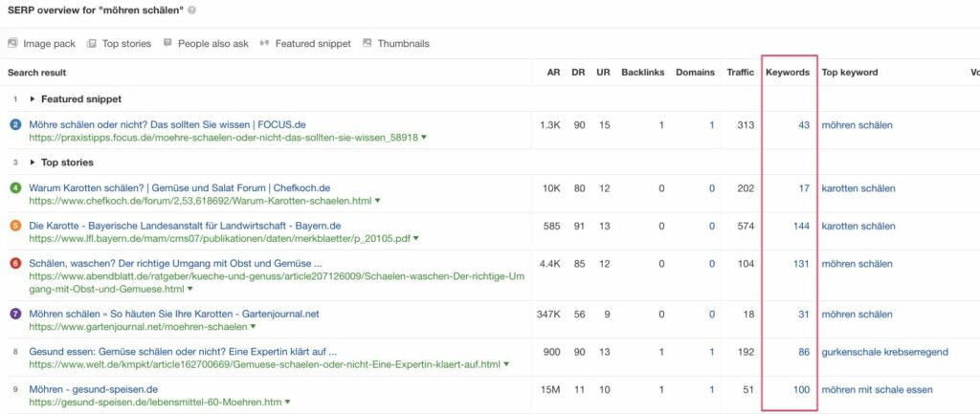Open dropdown arrow after gesund-speisen.de URL
980x414 pixels.
click(290, 403)
